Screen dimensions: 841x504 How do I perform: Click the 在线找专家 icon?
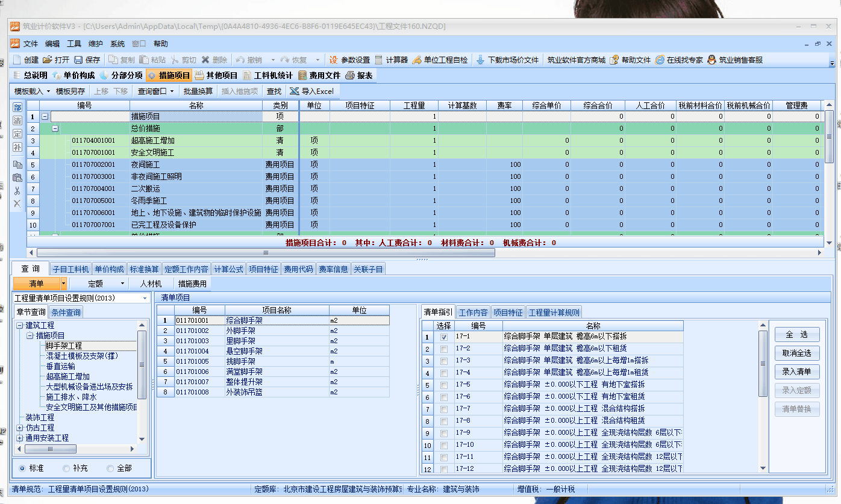[x=660, y=60]
